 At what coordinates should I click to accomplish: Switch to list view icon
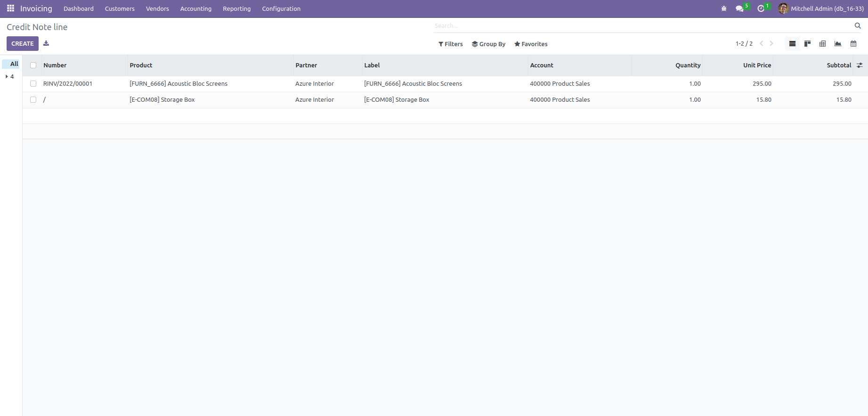(792, 44)
